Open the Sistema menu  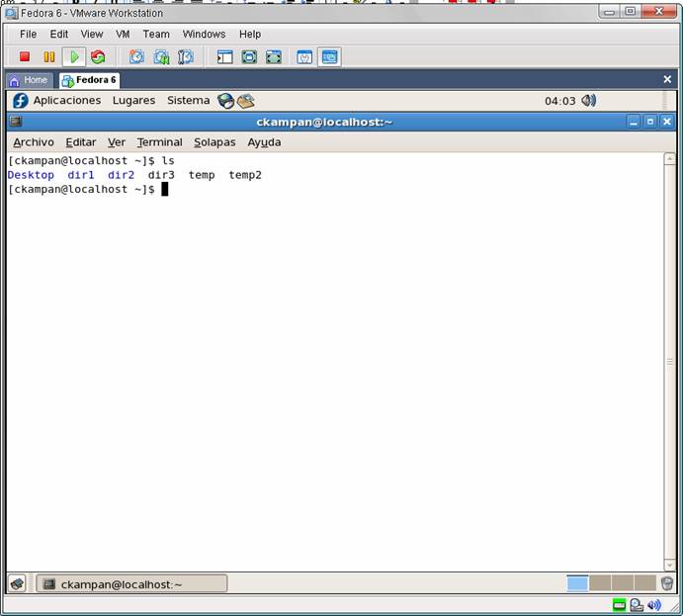(188, 101)
